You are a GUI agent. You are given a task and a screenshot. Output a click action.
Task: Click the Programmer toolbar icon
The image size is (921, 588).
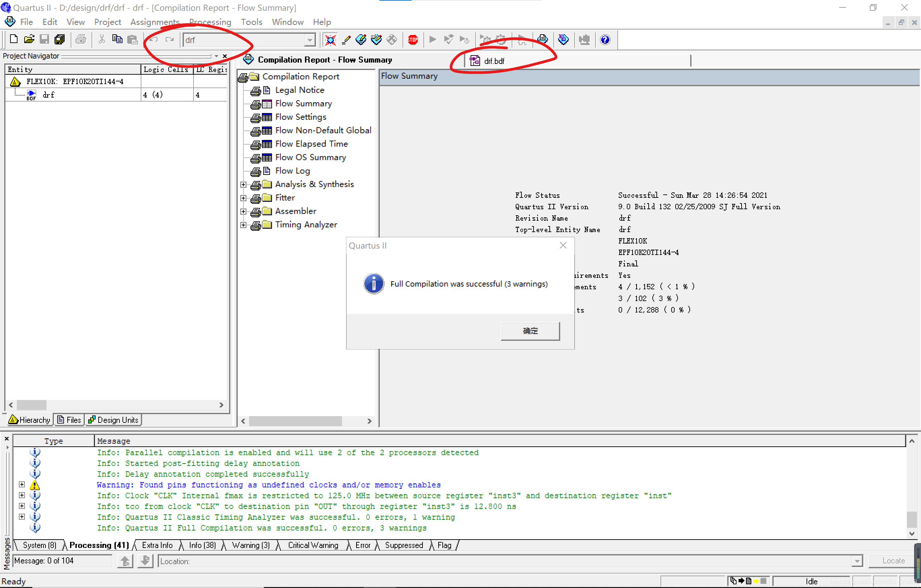(564, 39)
